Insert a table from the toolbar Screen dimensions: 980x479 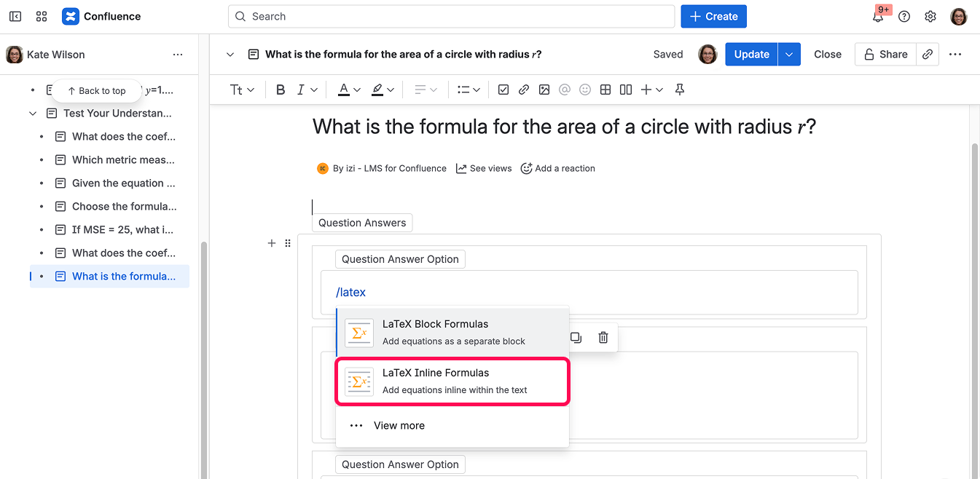(605, 90)
